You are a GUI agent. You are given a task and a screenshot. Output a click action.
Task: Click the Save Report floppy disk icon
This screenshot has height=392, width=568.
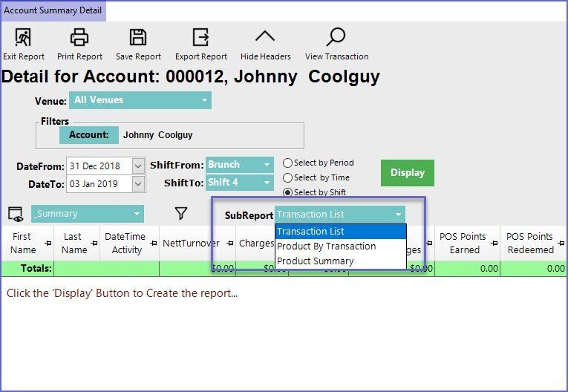[138, 38]
